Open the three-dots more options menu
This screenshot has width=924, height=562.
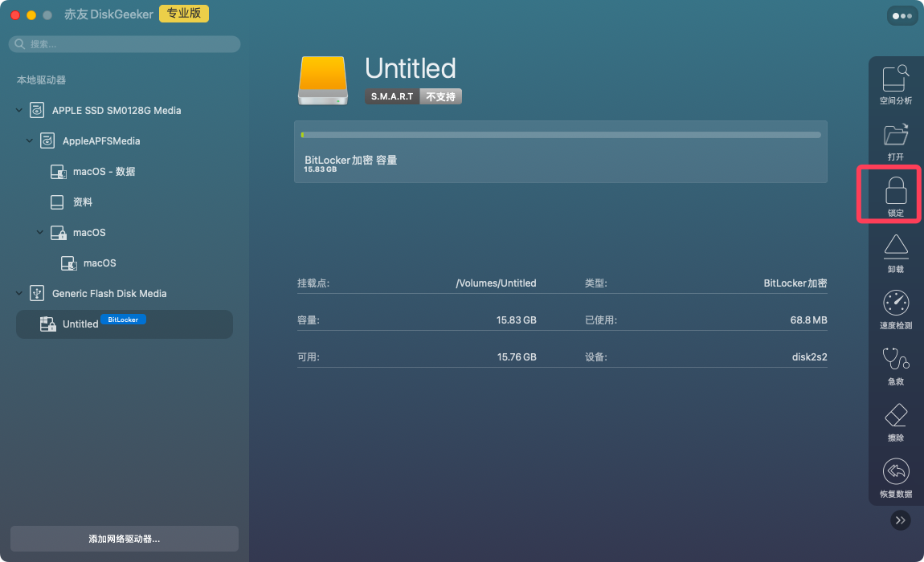[902, 16]
